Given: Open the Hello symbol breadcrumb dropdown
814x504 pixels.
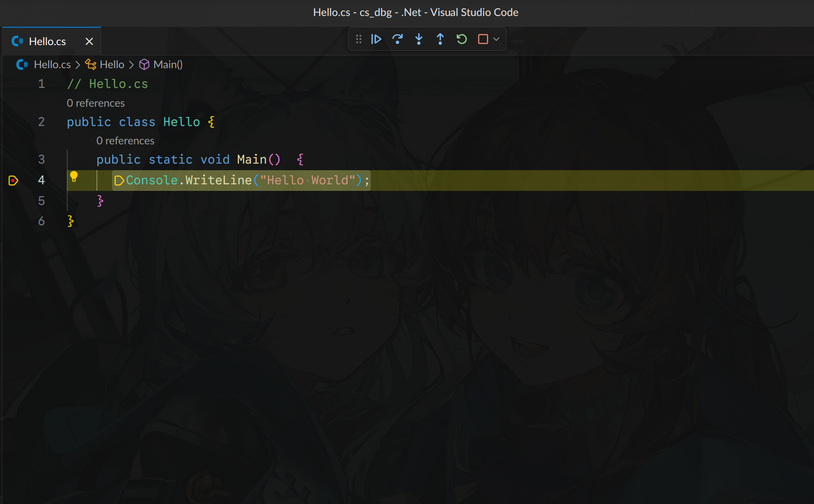Looking at the screenshot, I should click(112, 64).
